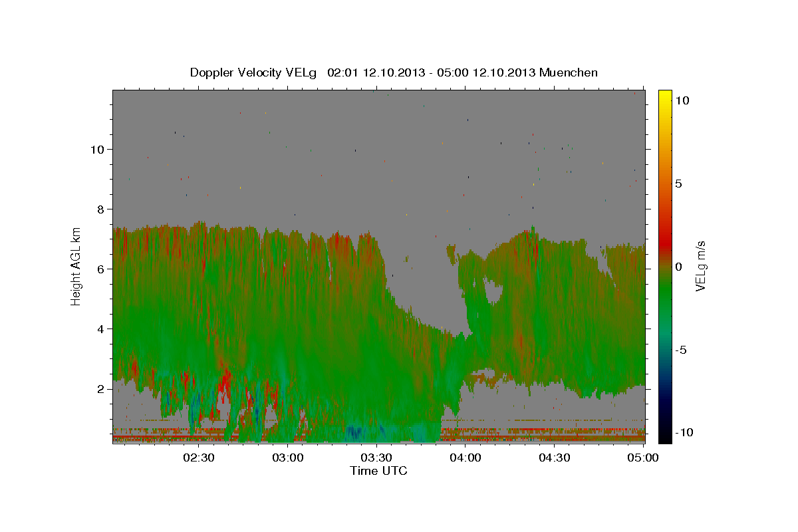798x532 pixels.
Task: Click the 'Height AGL km' axis title
Action: 76,266
